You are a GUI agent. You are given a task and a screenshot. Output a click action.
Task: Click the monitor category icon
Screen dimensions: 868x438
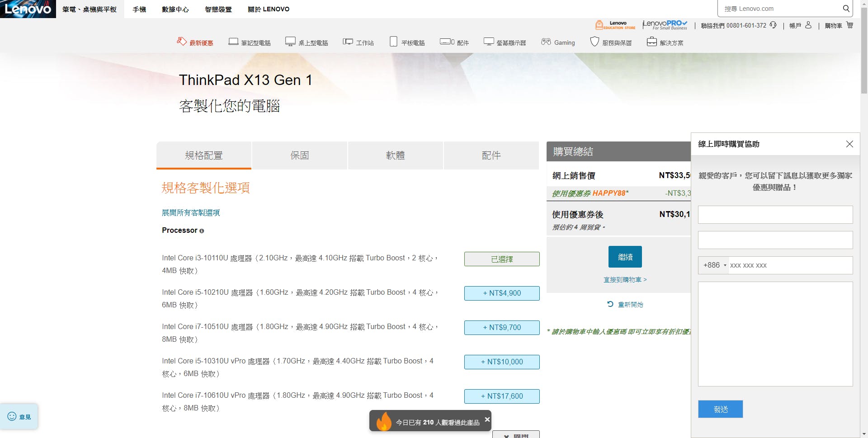[x=489, y=42]
